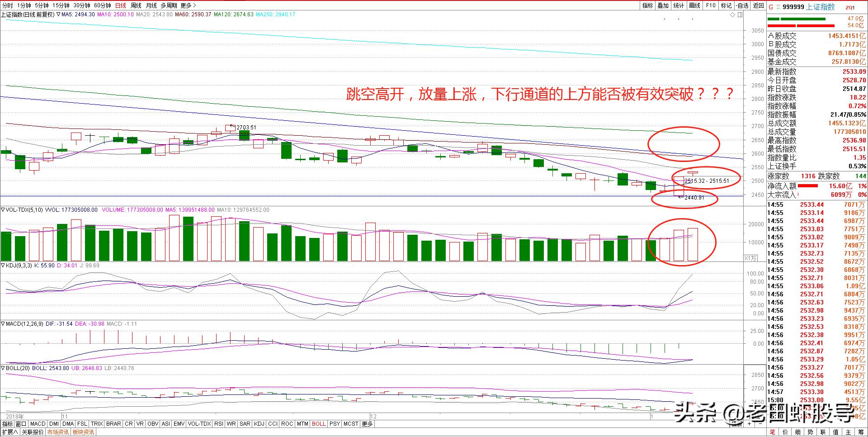Select the red BOLL indicator tab
Viewport: 868px width, 437px height.
319,424
